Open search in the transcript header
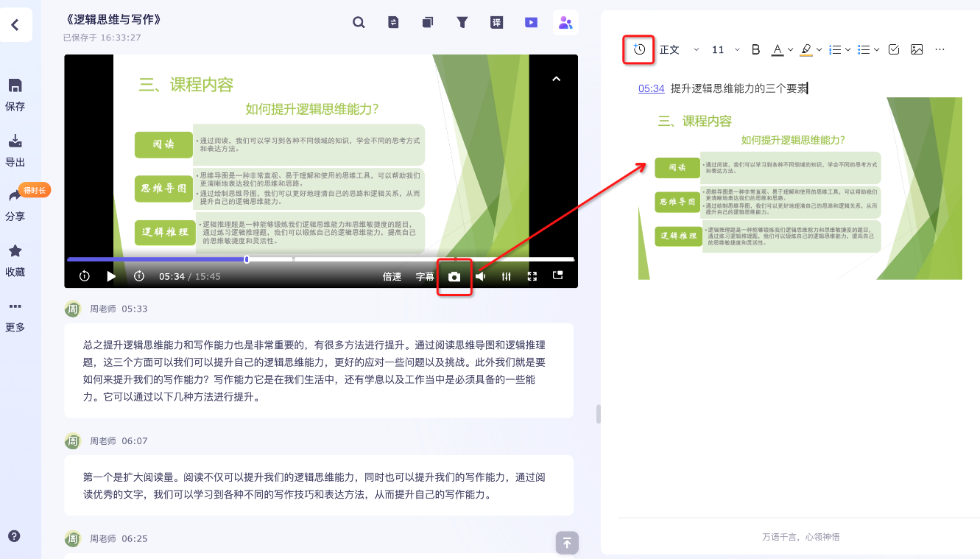This screenshot has height=559, width=980. tap(359, 22)
